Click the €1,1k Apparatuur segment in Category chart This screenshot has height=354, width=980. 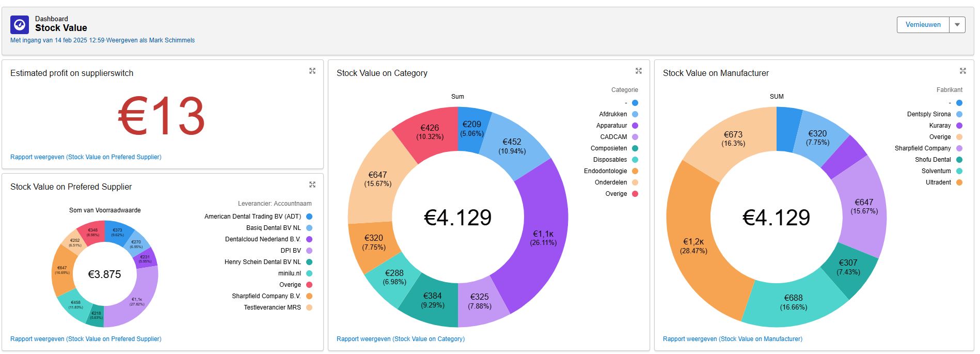point(542,238)
